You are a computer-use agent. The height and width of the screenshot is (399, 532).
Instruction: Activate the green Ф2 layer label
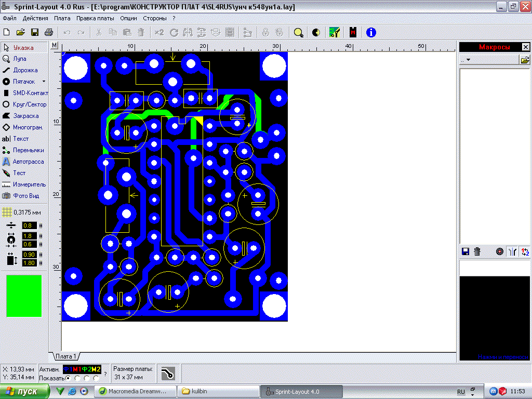click(87, 369)
